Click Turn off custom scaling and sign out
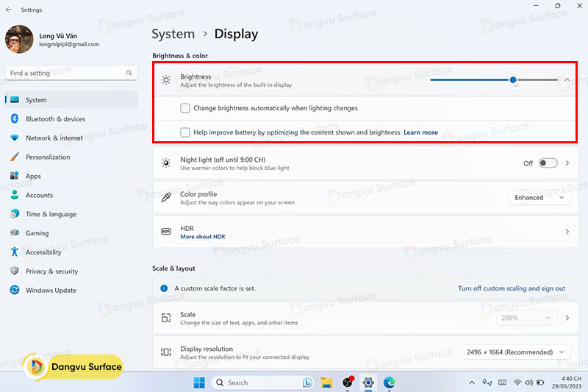588x392 pixels. (512, 288)
